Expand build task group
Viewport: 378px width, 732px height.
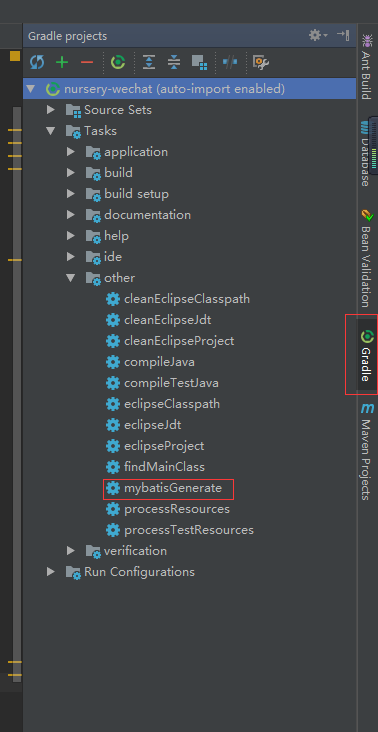(71, 173)
